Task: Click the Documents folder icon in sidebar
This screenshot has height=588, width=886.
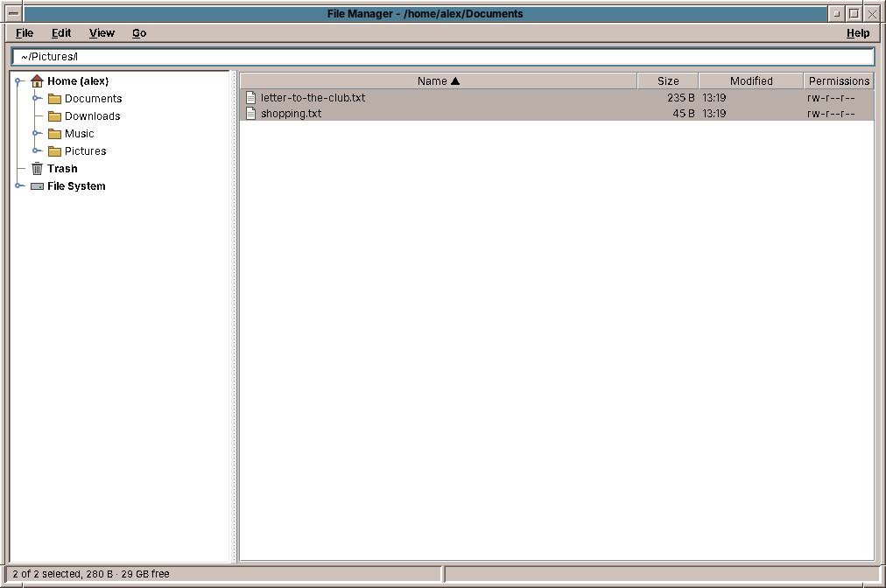Action: coord(54,99)
